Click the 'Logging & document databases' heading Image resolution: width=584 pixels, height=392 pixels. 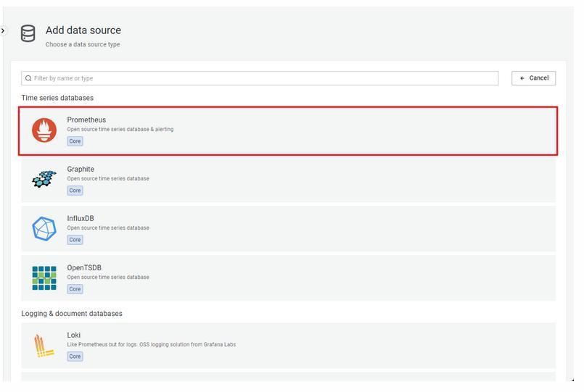click(72, 314)
